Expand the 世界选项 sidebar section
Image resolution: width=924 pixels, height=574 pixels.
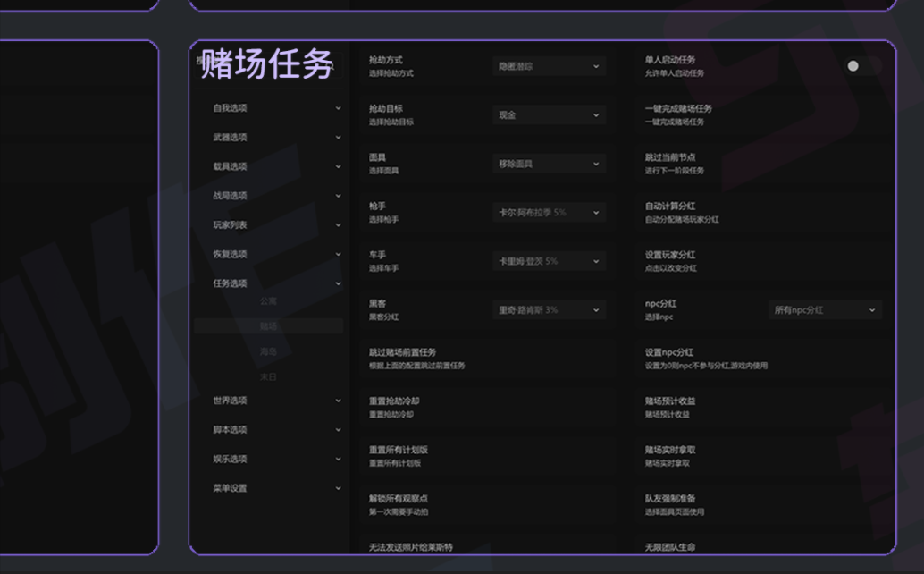click(x=275, y=401)
